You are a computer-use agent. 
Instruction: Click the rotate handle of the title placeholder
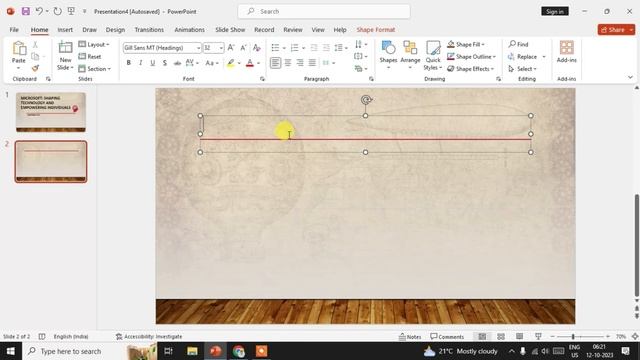pyautogui.click(x=366, y=100)
